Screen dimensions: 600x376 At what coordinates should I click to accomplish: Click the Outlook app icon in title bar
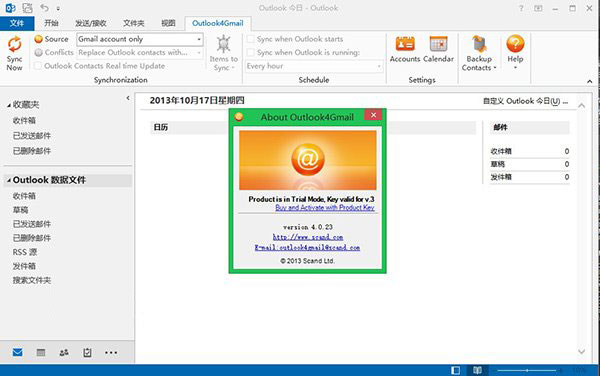click(x=10, y=8)
